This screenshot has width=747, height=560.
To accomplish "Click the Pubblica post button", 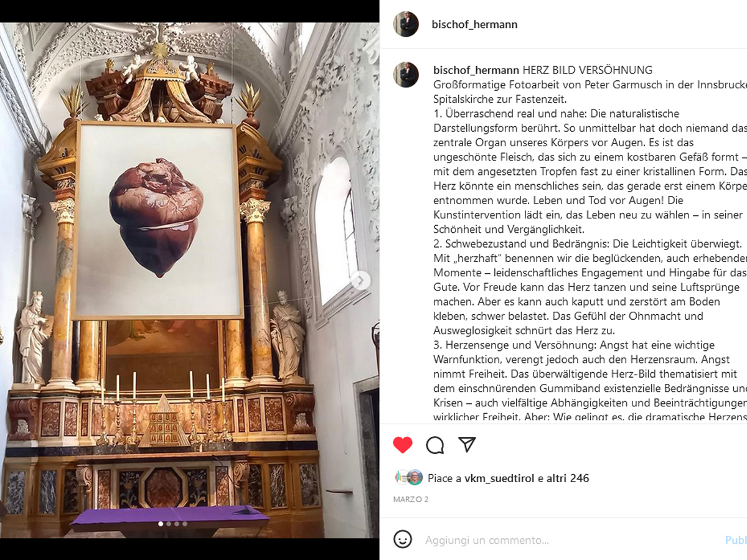I will [736, 540].
